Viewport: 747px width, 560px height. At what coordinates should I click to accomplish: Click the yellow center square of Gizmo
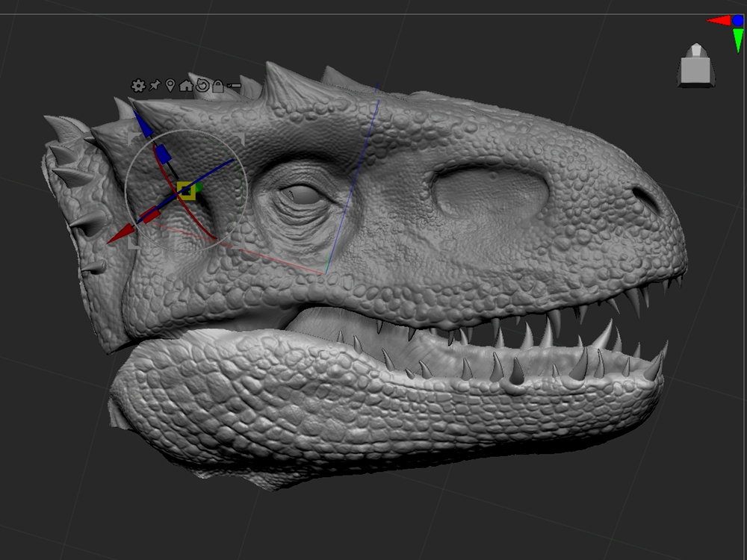coord(186,191)
